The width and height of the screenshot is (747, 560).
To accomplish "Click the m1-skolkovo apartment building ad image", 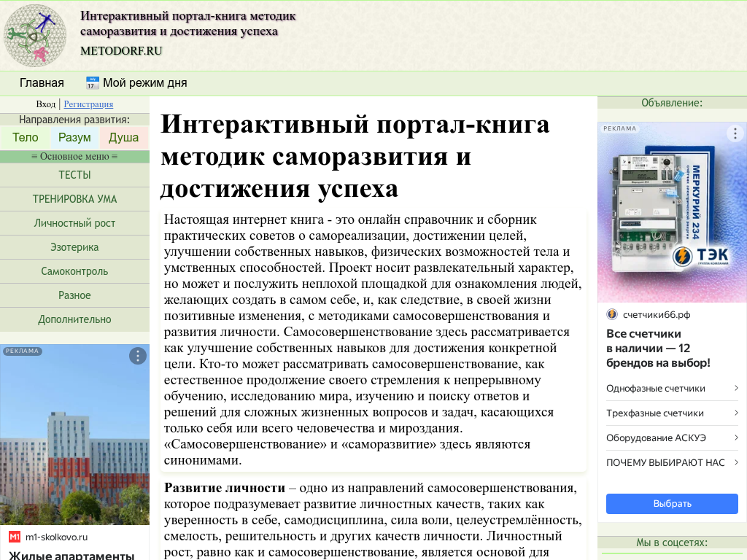I will [x=75, y=435].
